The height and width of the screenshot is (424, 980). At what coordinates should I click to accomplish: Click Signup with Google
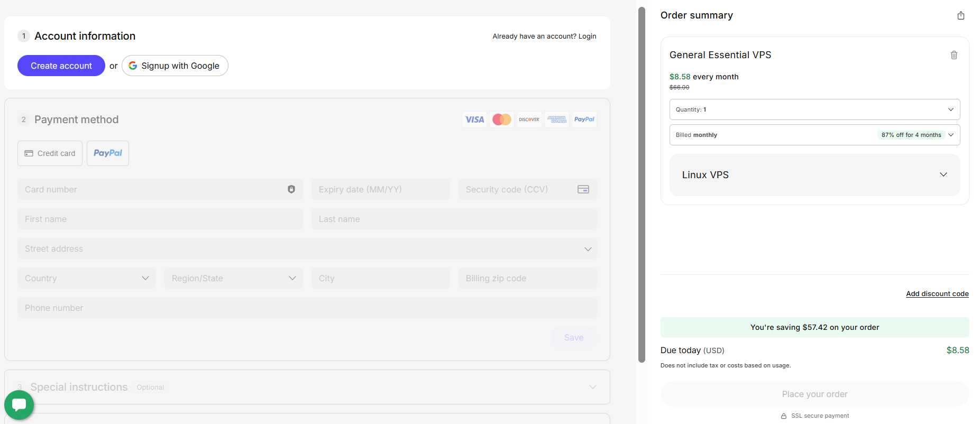175,66
